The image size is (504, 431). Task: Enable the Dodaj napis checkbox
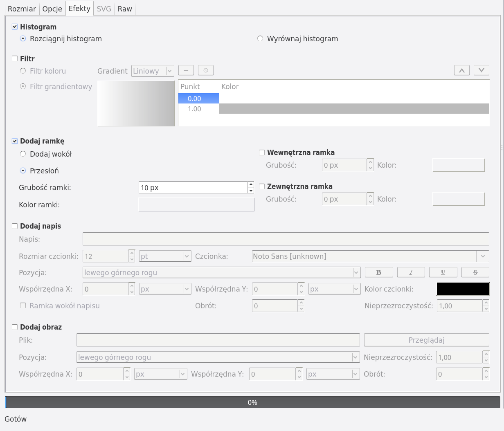tap(15, 226)
